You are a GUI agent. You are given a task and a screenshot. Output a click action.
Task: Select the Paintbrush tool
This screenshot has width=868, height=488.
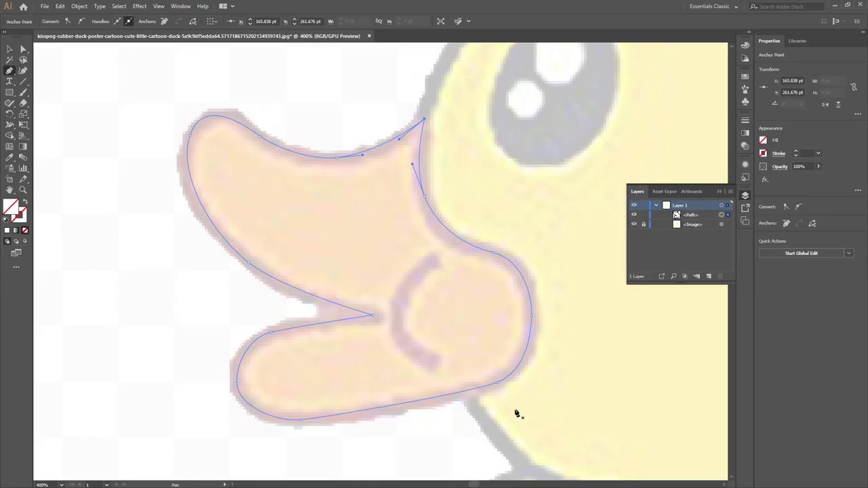click(23, 92)
